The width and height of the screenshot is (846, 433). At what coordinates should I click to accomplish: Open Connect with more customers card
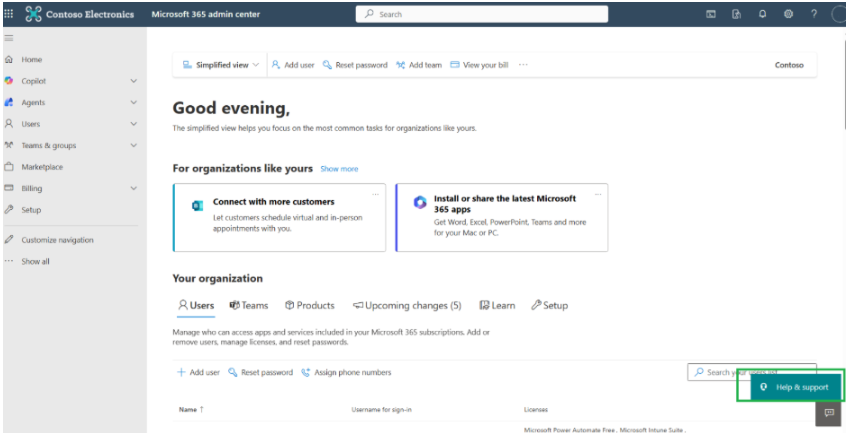(279, 217)
